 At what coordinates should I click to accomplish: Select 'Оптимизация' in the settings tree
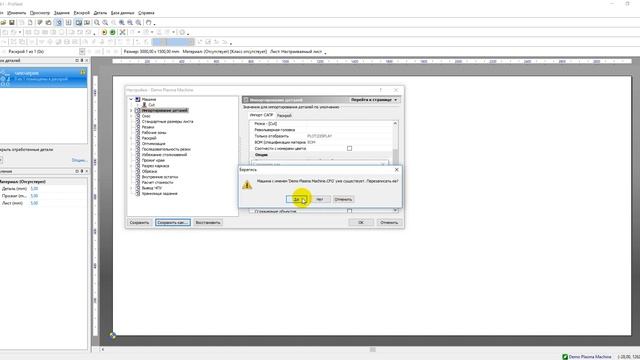(x=153, y=144)
